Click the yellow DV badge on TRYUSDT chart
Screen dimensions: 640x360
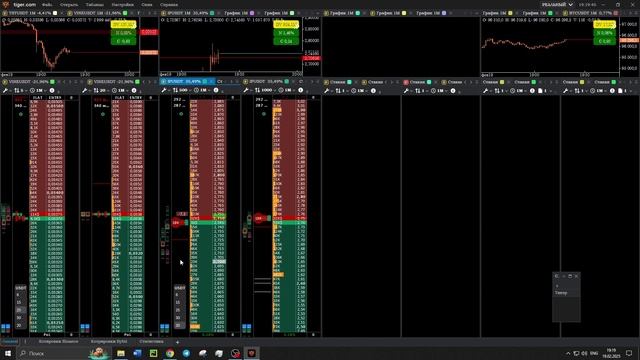pyautogui.click(x=123, y=25)
